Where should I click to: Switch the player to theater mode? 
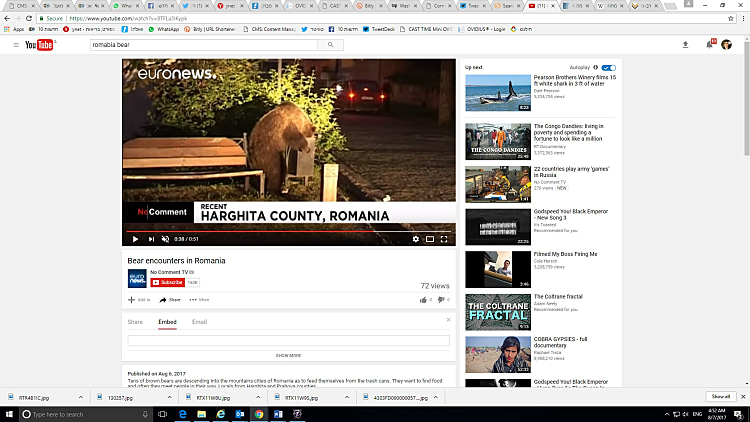point(431,239)
